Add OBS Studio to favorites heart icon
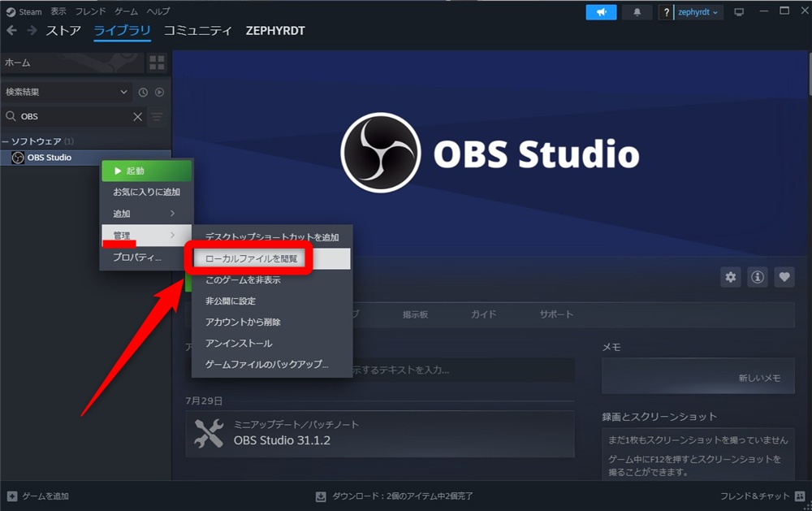 [x=784, y=277]
